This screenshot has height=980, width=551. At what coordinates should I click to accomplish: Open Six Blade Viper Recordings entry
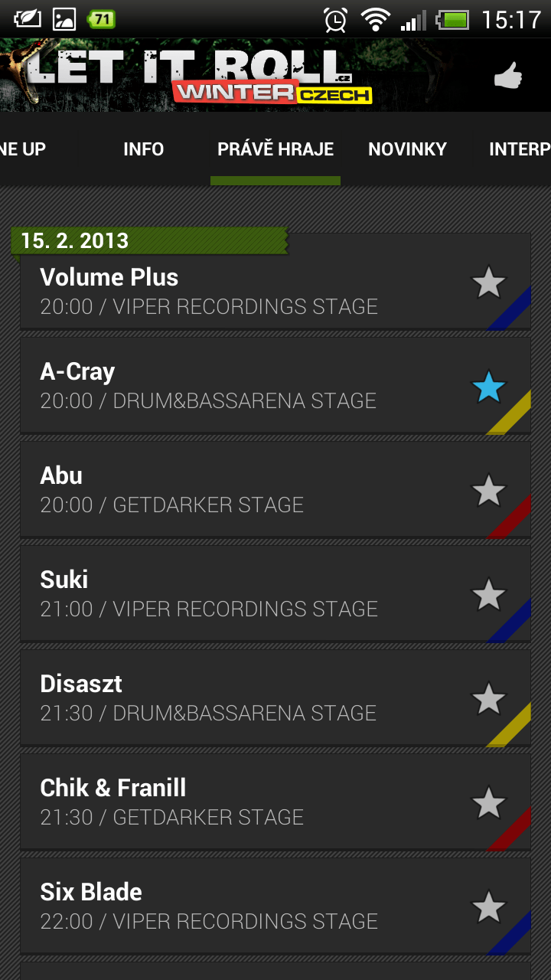(x=275, y=906)
